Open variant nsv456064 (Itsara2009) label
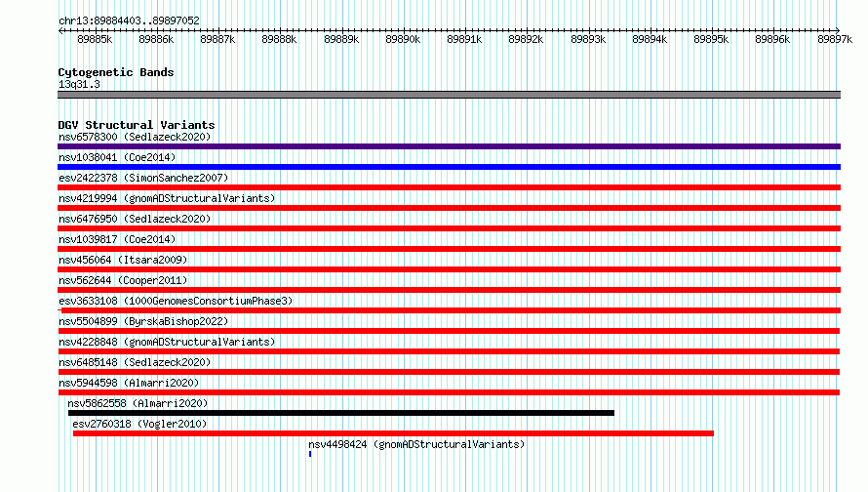This screenshot has width=868, height=492. point(123,260)
